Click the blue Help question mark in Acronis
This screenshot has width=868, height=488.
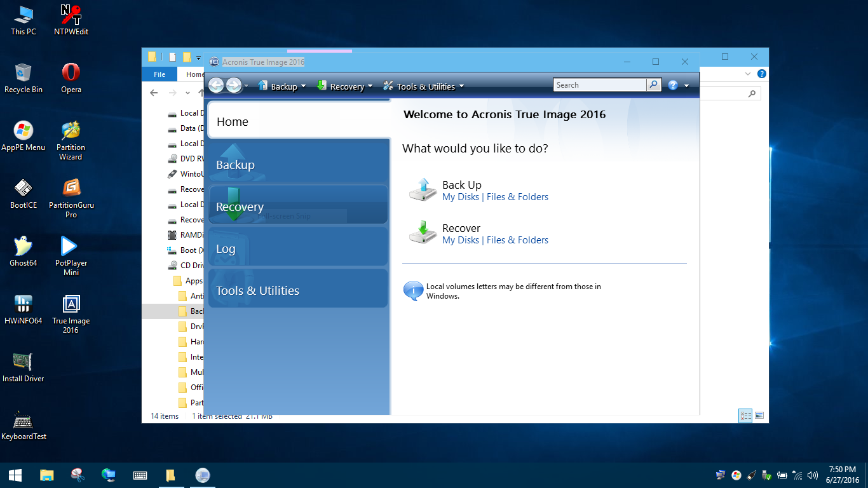(x=673, y=85)
